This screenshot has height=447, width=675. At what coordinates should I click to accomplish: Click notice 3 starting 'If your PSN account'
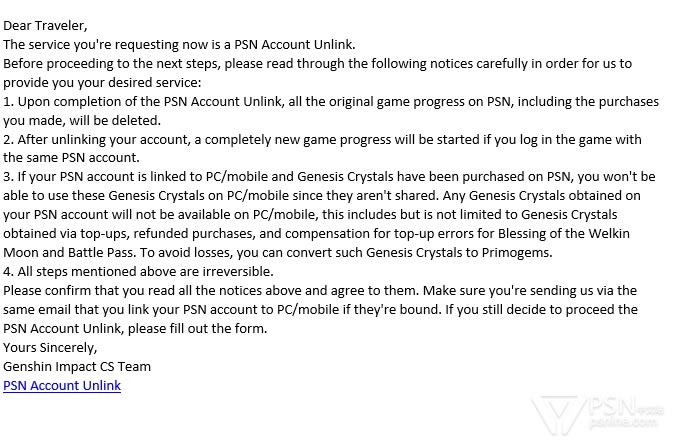[330, 178]
